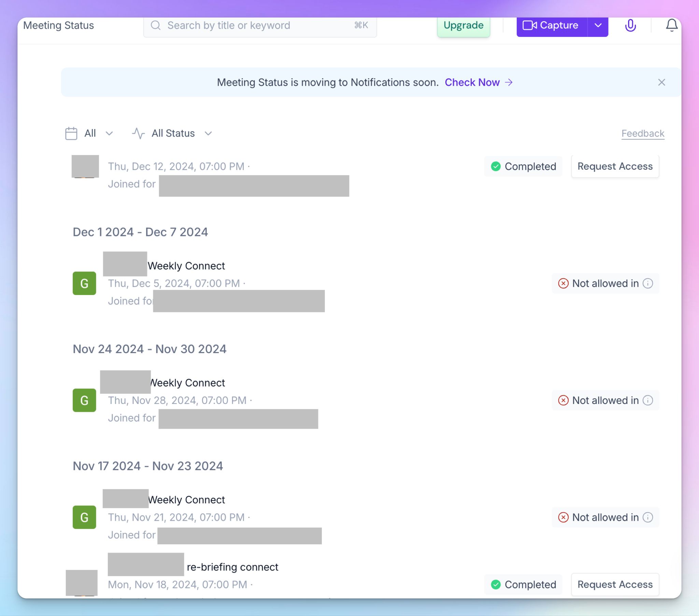Screen dimensions: 699x616
Task: Dismiss the Notifications banner with X
Action: pos(661,82)
